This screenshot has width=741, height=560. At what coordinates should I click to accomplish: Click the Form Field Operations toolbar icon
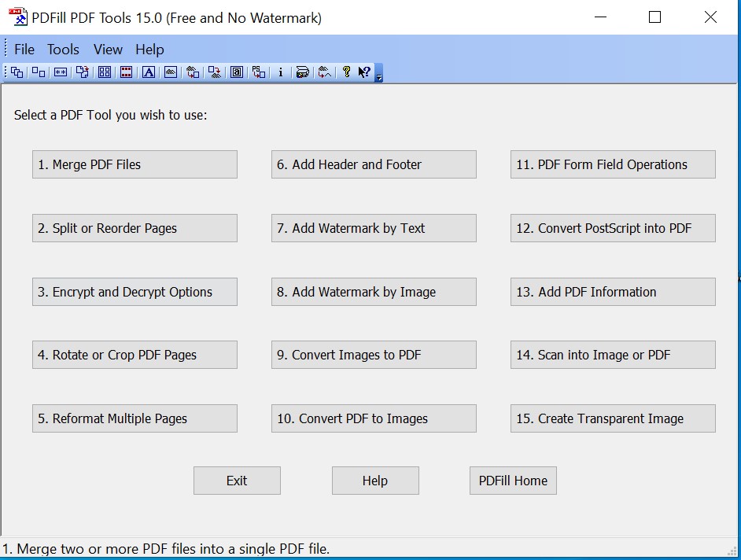237,72
